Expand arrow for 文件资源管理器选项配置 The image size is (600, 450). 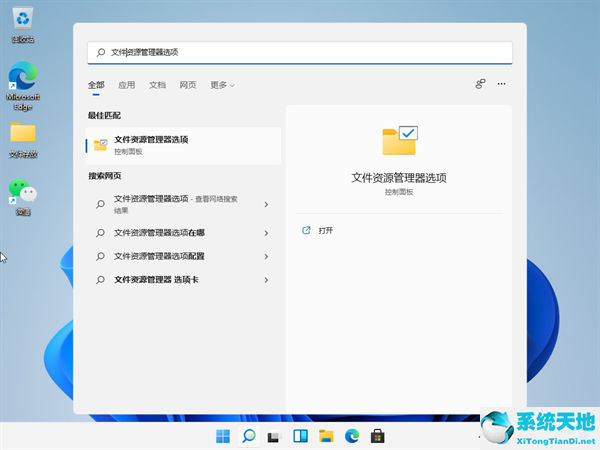[x=266, y=256]
